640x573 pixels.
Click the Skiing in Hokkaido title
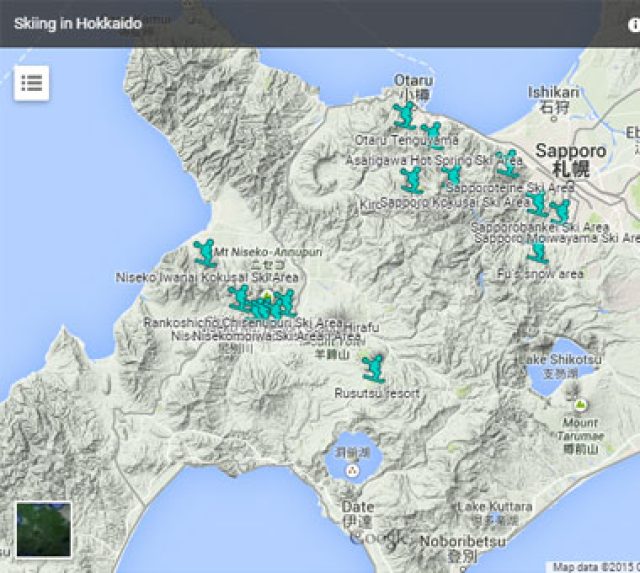pyautogui.click(x=78, y=24)
